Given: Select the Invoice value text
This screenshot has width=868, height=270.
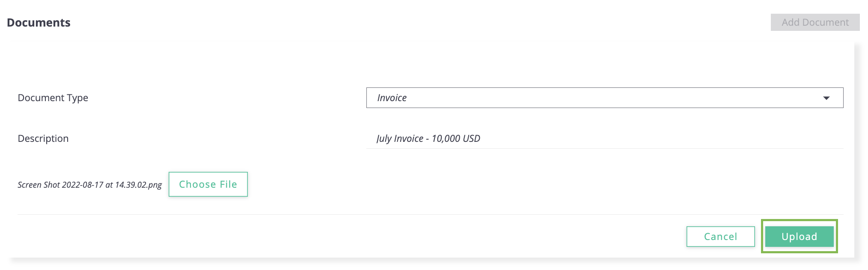Looking at the screenshot, I should click(392, 98).
